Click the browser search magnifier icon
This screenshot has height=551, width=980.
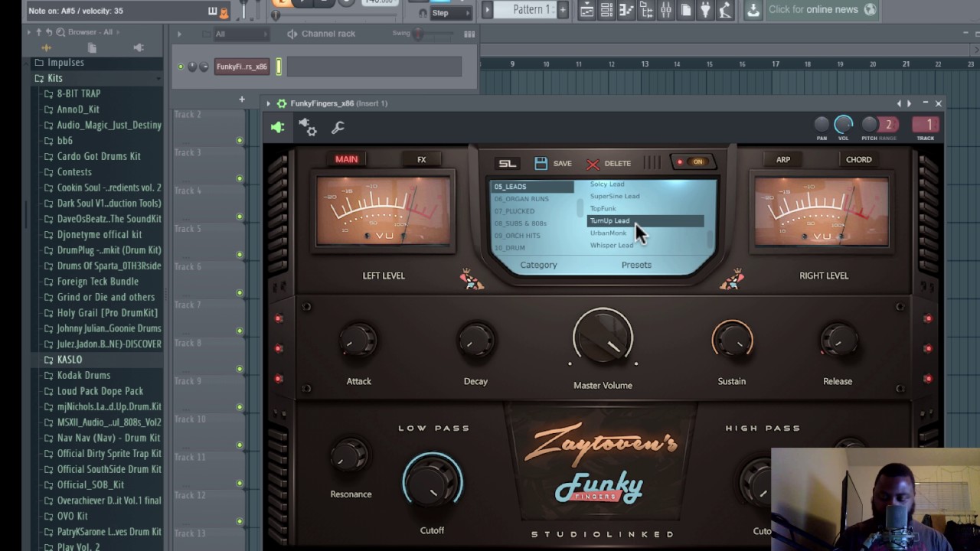tap(59, 32)
